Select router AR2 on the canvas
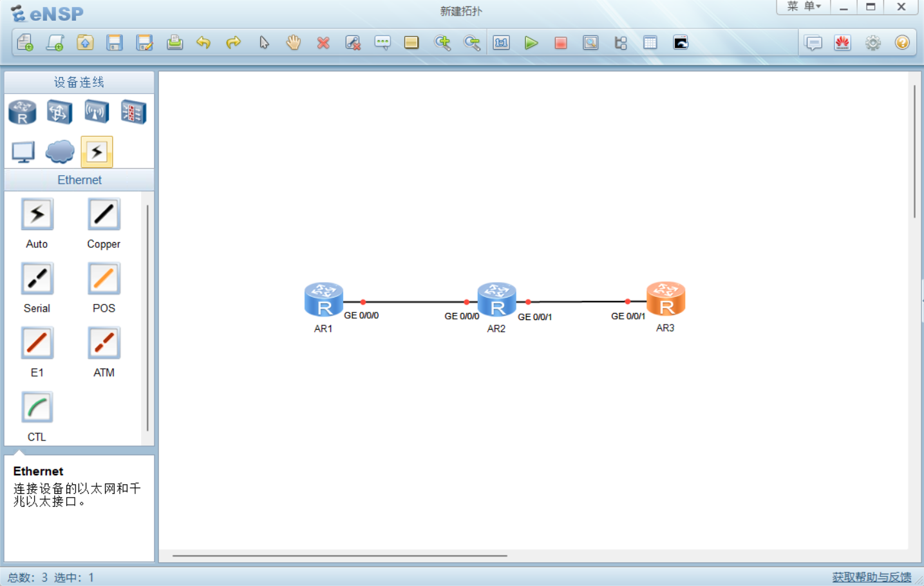 tap(496, 299)
